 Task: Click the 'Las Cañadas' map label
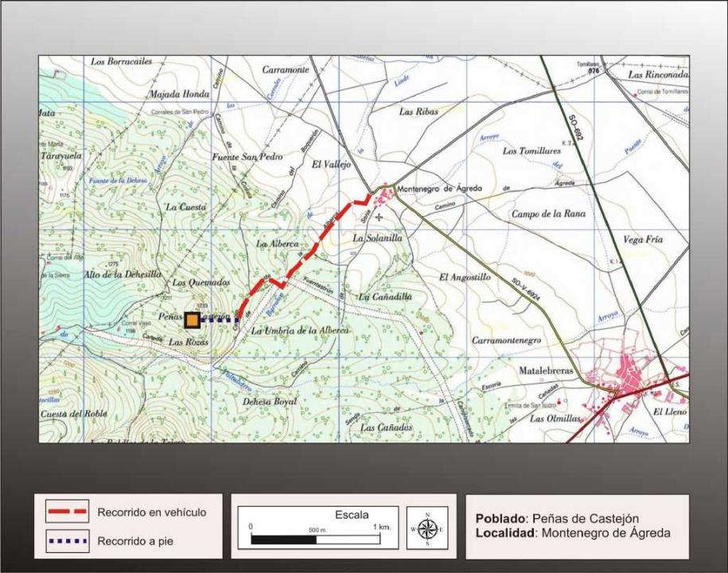pos(387,427)
